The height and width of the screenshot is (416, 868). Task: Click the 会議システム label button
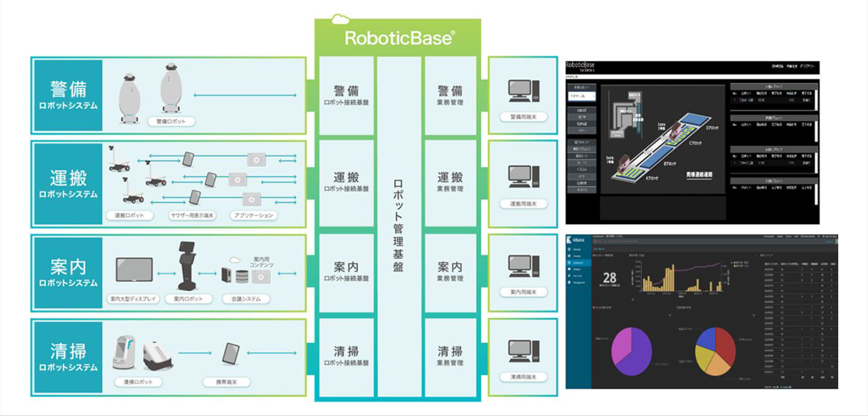click(246, 299)
